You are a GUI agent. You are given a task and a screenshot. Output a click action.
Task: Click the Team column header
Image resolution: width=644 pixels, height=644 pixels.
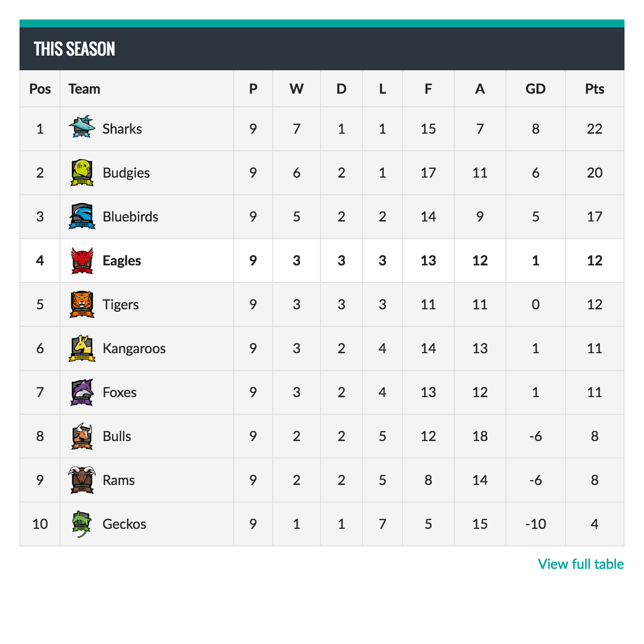[84, 89]
